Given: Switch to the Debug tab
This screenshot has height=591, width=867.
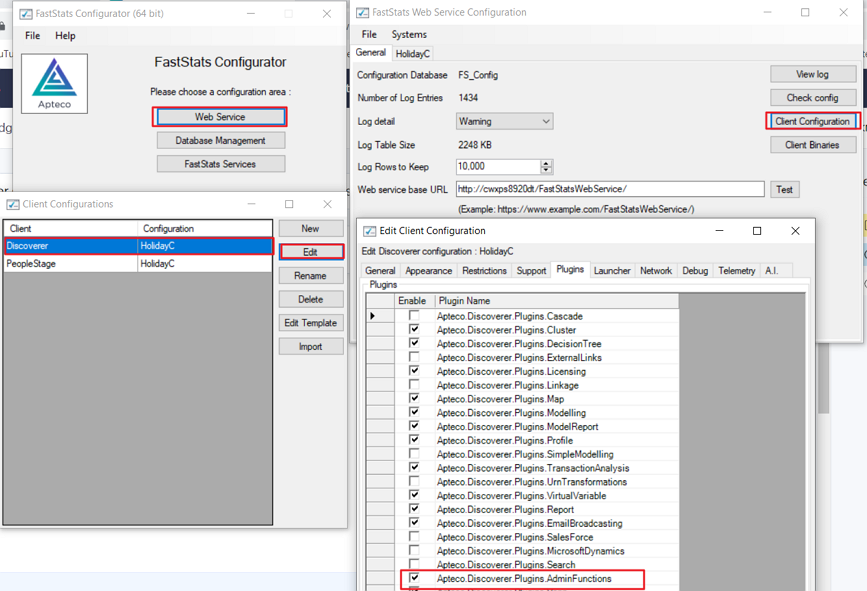Looking at the screenshot, I should [x=695, y=270].
